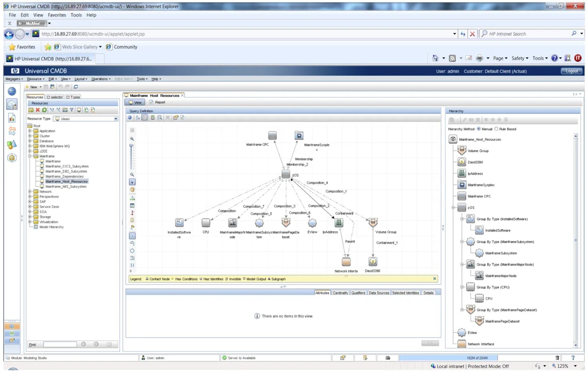
Task: Close the Mainframe Host Resources tab
Action: [x=182, y=95]
